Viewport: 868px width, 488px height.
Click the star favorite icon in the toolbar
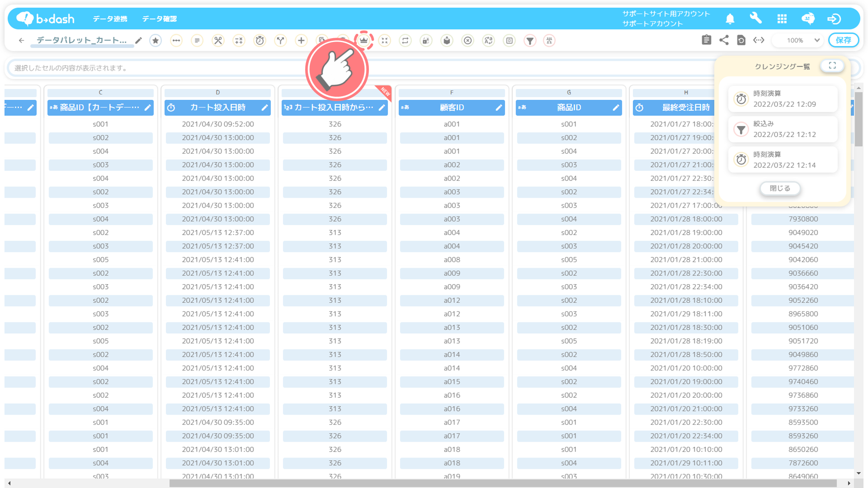155,40
